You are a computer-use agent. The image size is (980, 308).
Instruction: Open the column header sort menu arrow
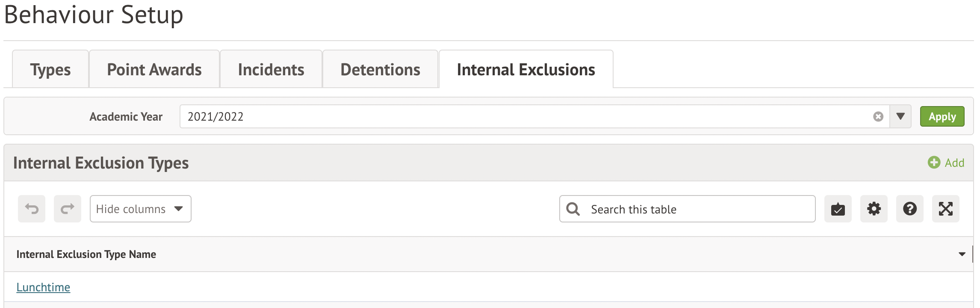[962, 254]
